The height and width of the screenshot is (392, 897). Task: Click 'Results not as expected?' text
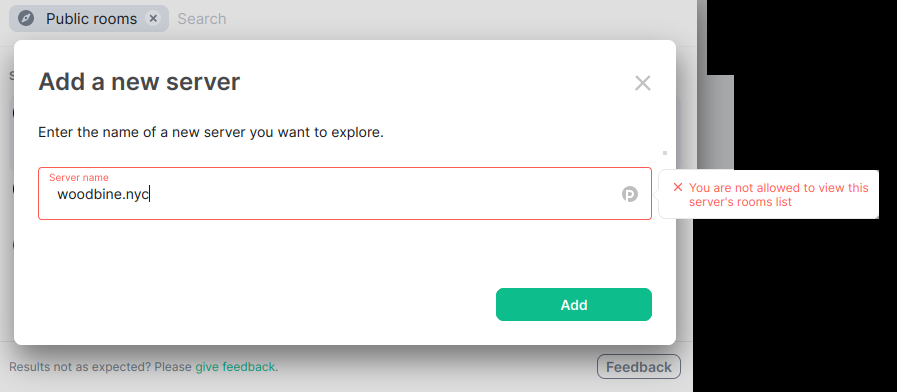pyautogui.click(x=100, y=367)
